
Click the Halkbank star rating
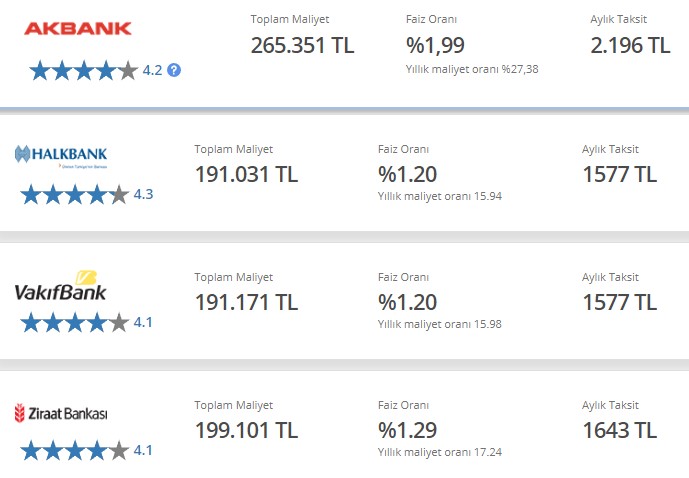point(75,194)
